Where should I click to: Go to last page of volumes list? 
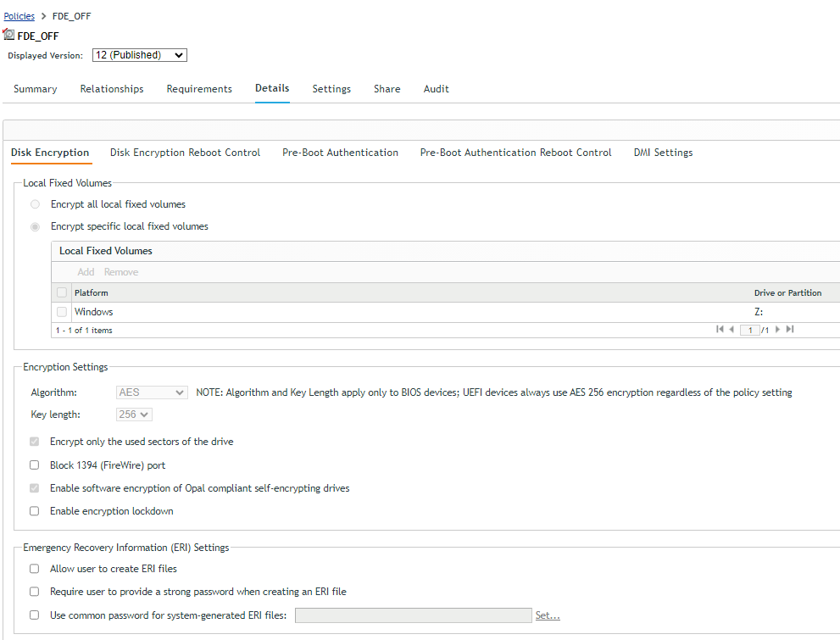point(790,330)
